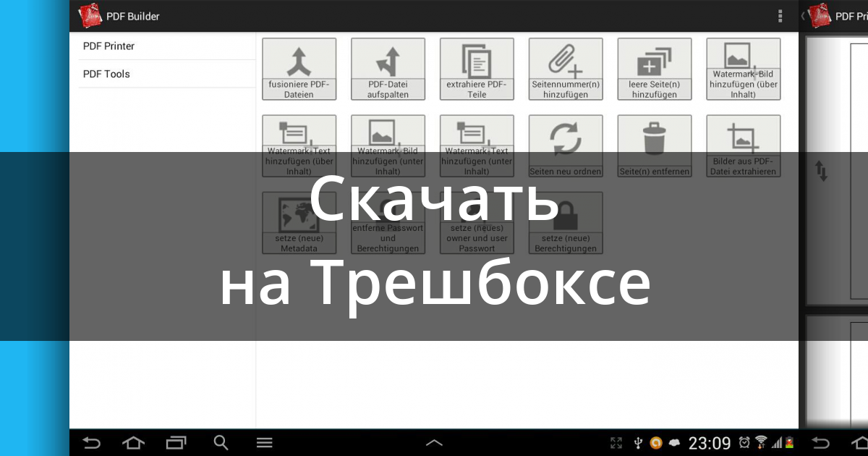Open the fusioniere PDF-Dateien tool

click(299, 69)
